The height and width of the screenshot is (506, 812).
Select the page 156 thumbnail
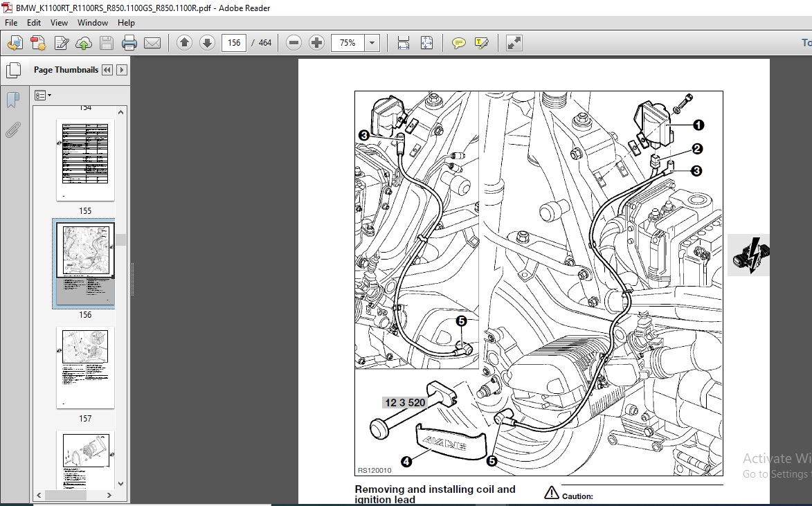point(85,264)
